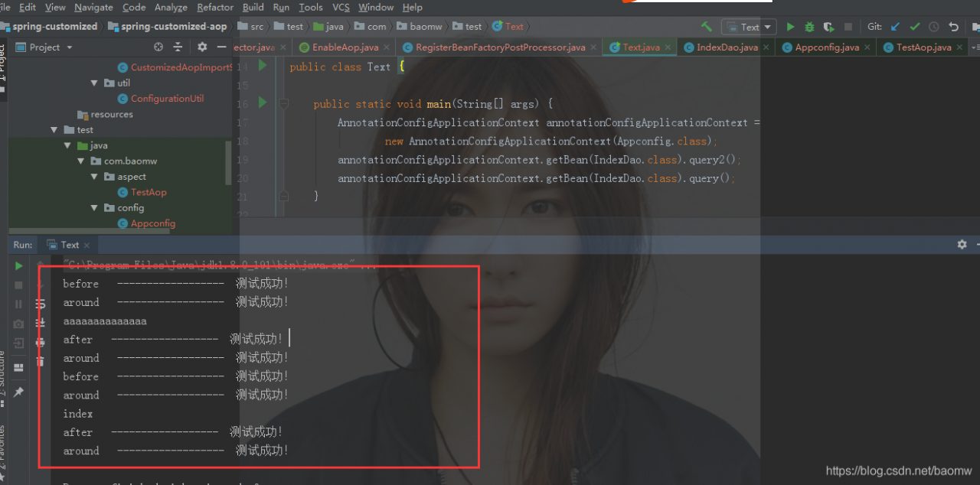
Task: Revert changes using the Git rollback arrow
Action: point(953,27)
